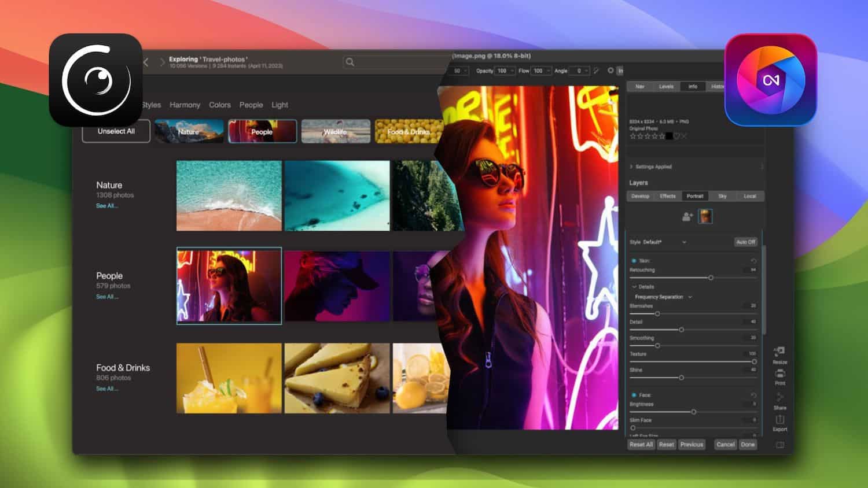The width and height of the screenshot is (868, 488).
Task: Open the Frequency Separation dropdown
Action: tap(663, 297)
